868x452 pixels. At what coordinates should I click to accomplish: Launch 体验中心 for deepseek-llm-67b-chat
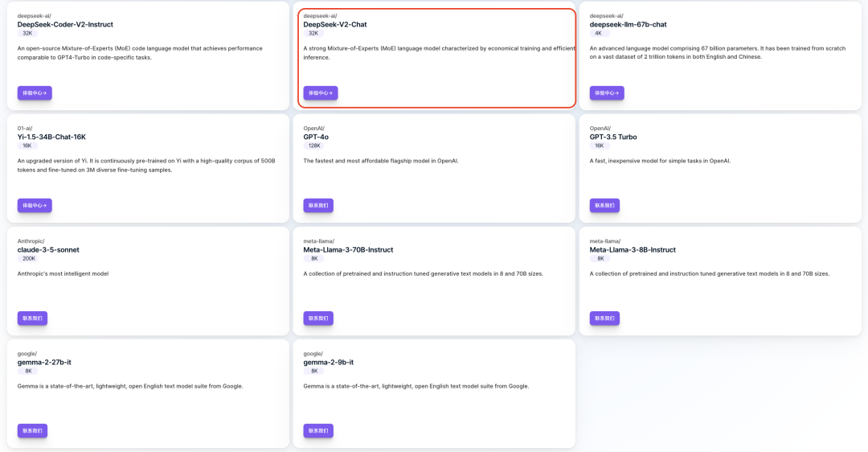607,93
